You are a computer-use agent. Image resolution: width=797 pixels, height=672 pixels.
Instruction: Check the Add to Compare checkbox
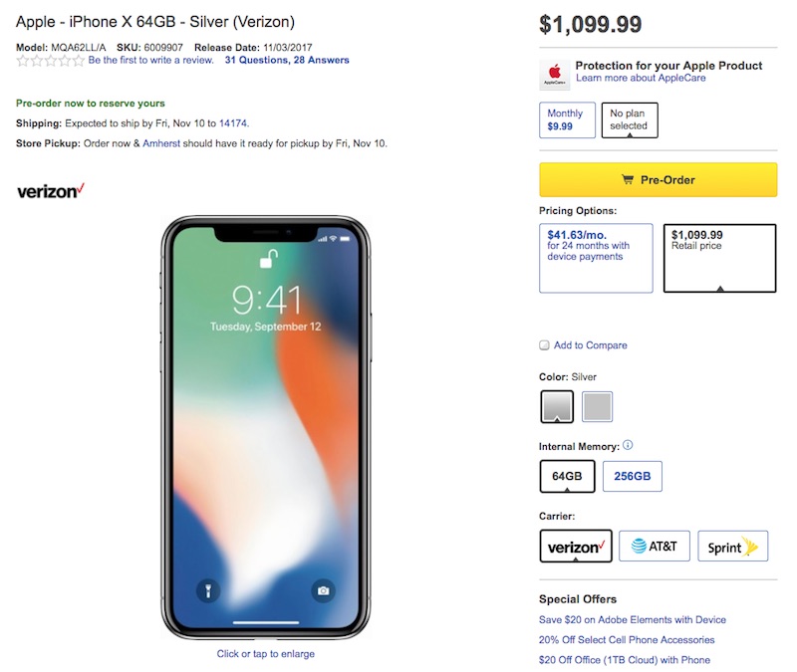(x=544, y=345)
